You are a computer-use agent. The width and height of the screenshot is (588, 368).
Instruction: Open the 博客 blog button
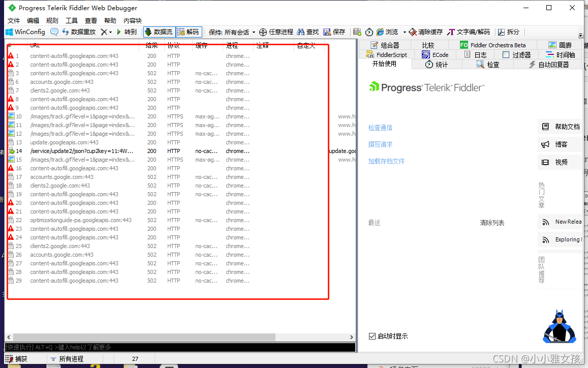pos(560,144)
